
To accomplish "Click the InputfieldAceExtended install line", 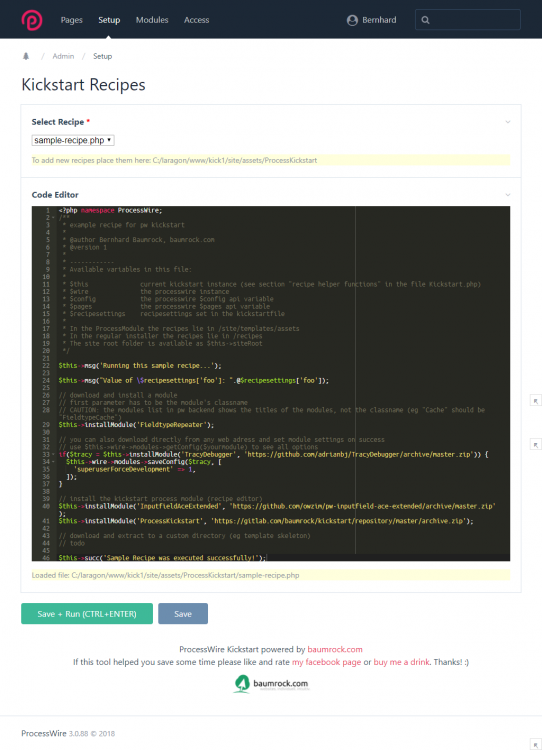I will pos(277,506).
